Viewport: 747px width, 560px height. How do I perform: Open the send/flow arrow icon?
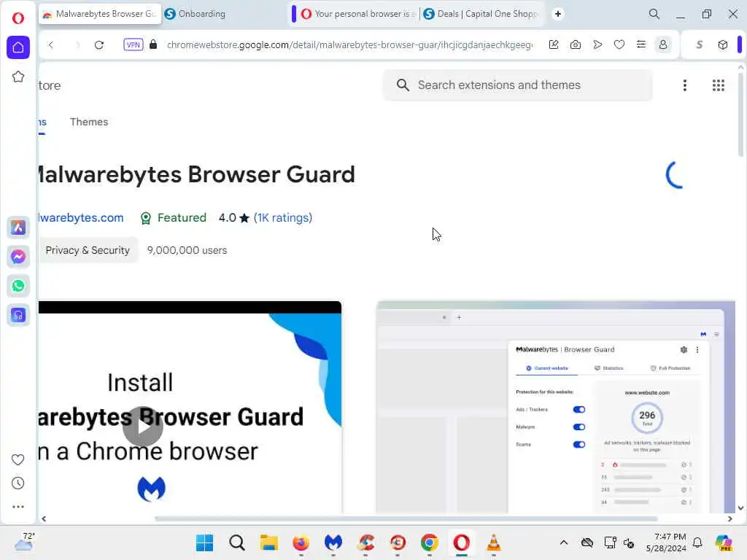point(597,44)
